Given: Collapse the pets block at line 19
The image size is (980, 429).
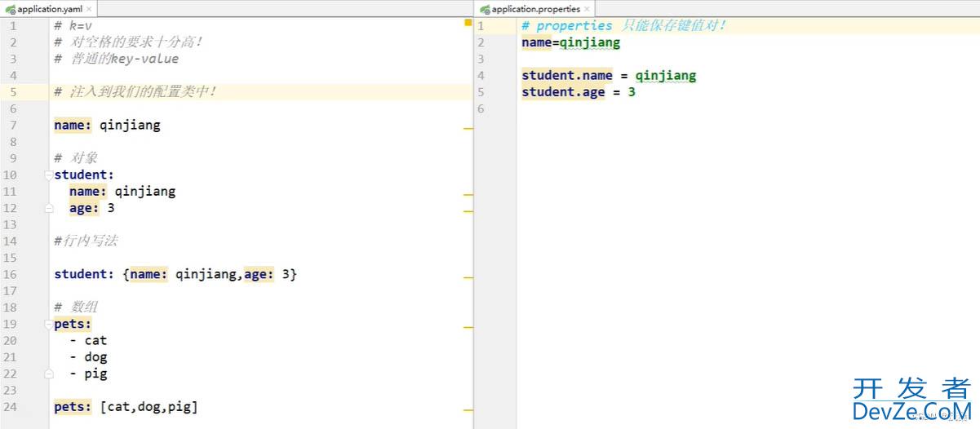Looking at the screenshot, I should [49, 324].
